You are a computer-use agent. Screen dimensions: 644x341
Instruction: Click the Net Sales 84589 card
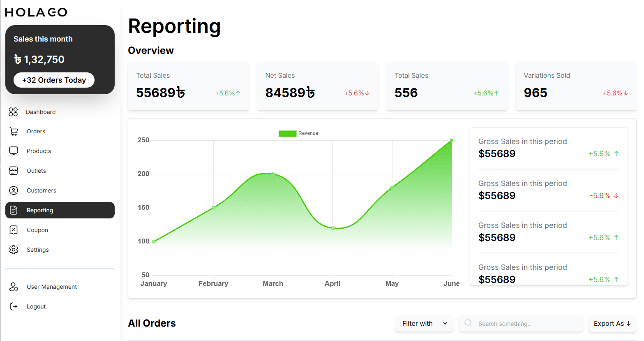(x=318, y=86)
